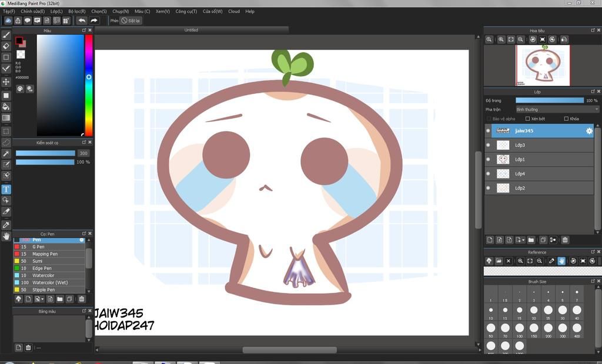Adjust the Độ trong layer opacity slider
The image size is (602, 364).
(550, 100)
